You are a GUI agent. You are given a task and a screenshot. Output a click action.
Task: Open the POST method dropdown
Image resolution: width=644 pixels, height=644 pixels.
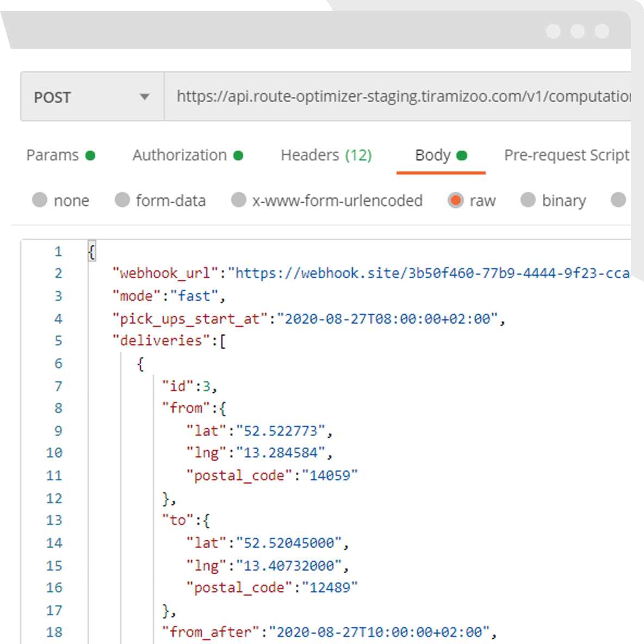point(91,97)
